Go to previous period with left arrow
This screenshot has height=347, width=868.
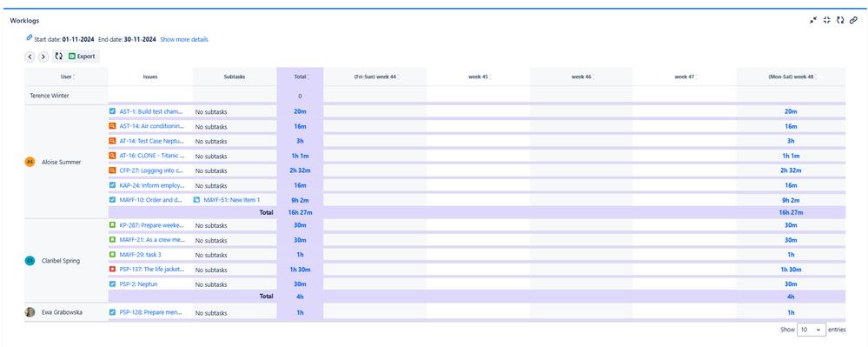click(30, 57)
